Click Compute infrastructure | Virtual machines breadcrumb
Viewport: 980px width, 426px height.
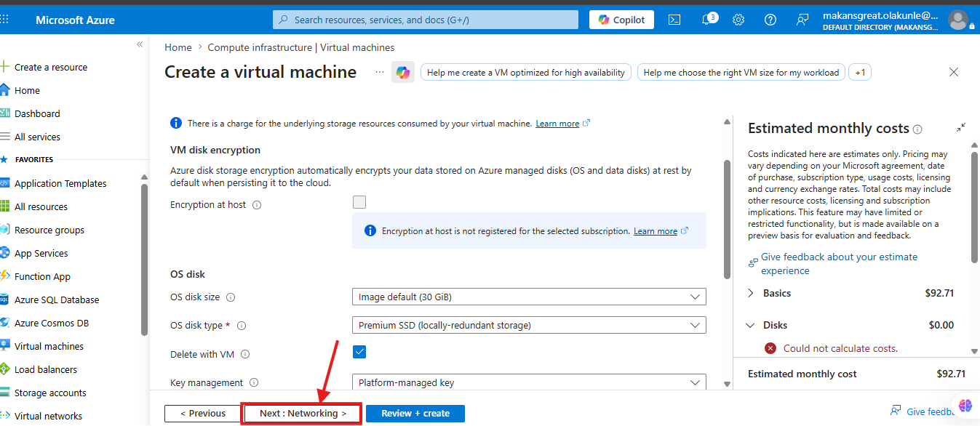point(301,47)
